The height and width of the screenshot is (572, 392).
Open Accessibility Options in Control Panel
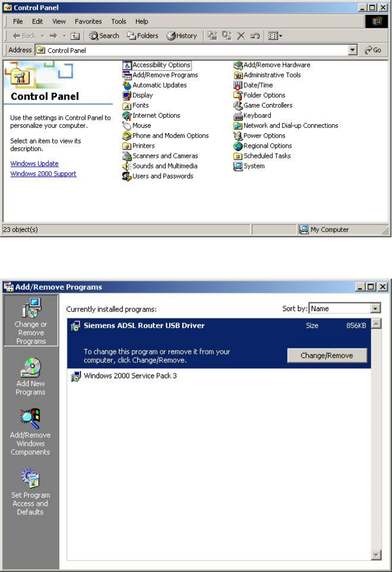tap(157, 65)
